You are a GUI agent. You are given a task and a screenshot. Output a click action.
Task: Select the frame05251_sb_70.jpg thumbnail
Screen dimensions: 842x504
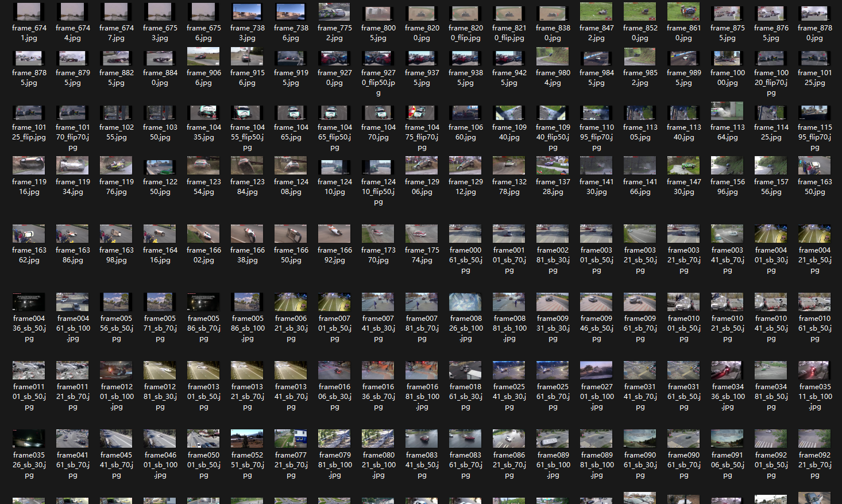tap(247, 439)
